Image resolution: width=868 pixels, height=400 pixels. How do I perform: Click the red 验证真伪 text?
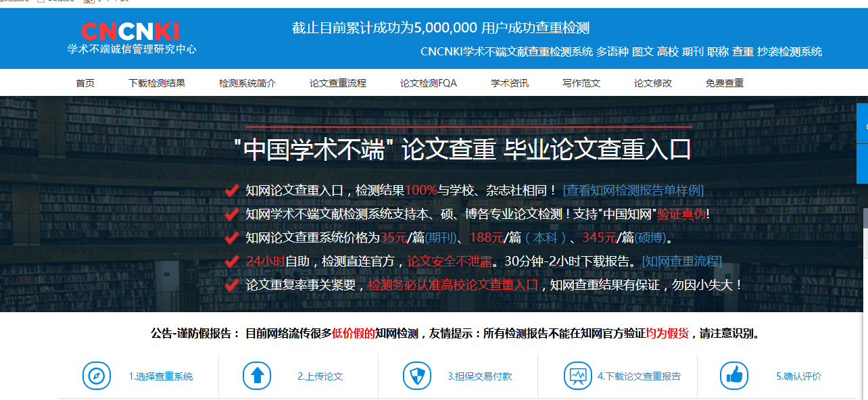click(x=681, y=214)
